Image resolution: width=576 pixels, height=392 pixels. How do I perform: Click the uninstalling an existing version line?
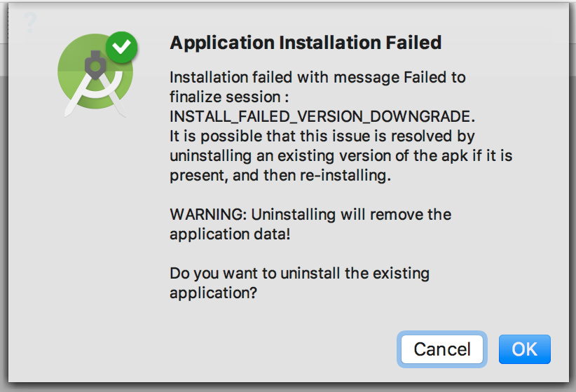tap(341, 156)
